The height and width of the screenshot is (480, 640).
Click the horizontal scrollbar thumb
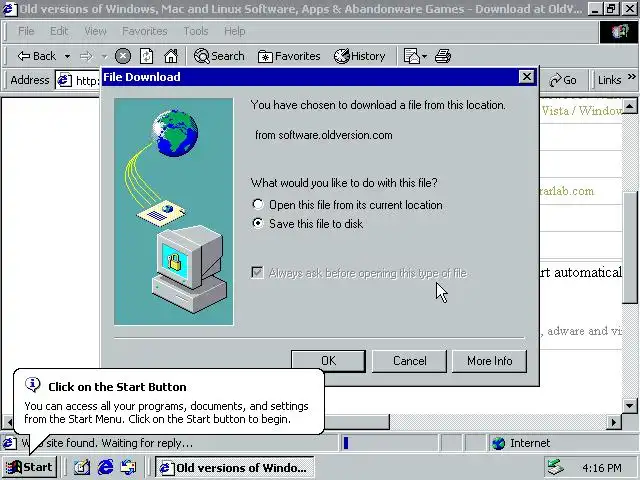357,422
